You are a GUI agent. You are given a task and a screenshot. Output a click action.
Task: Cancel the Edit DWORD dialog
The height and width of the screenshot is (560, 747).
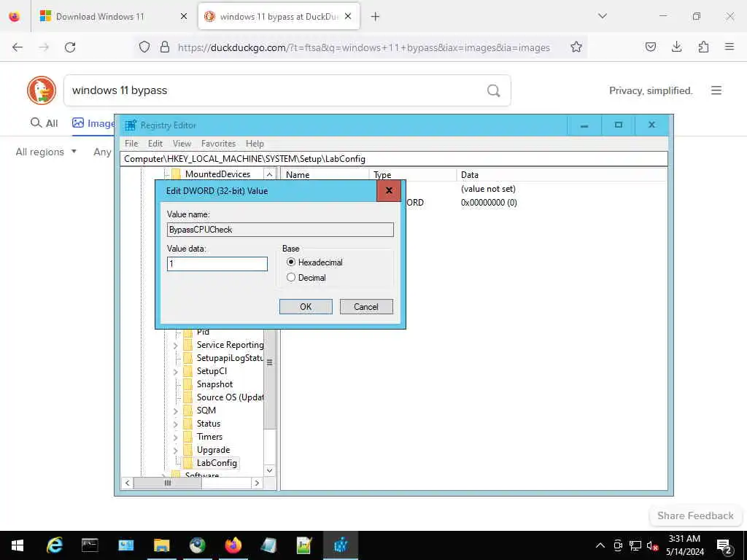[x=366, y=307]
